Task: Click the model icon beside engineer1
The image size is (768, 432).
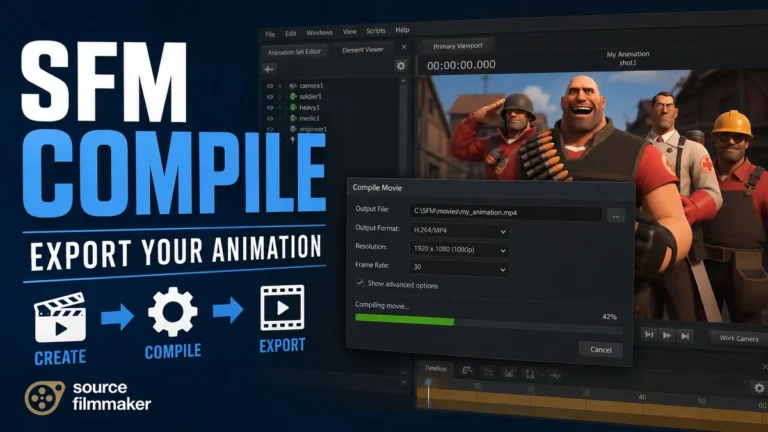Action: (x=293, y=129)
